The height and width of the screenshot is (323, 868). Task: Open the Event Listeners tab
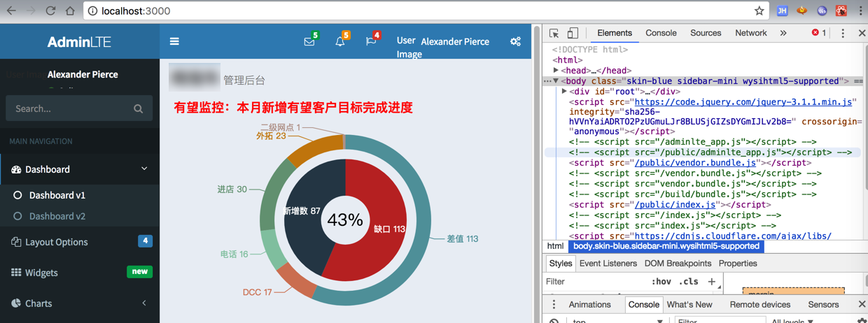[608, 264]
